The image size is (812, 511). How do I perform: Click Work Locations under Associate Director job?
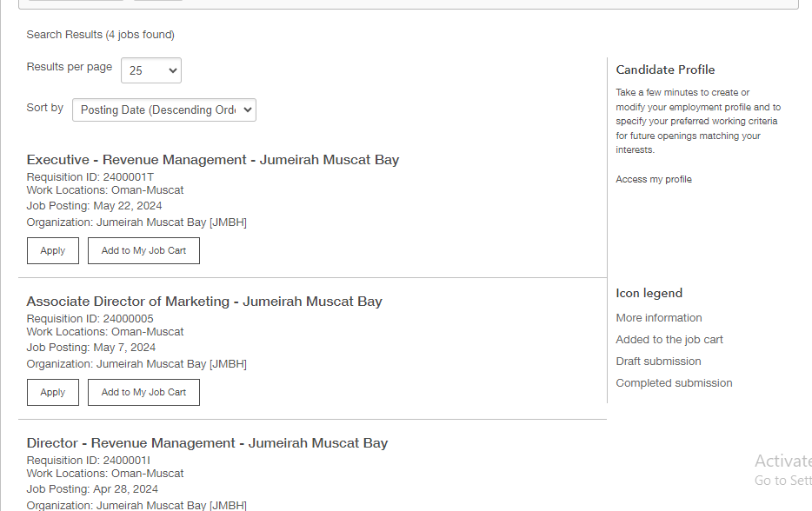(105, 332)
